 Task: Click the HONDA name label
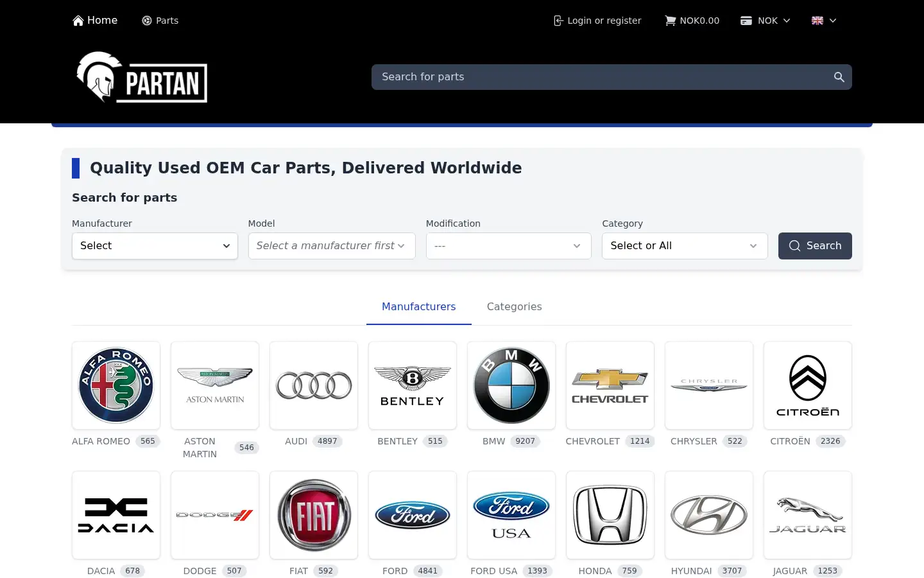[595, 571]
